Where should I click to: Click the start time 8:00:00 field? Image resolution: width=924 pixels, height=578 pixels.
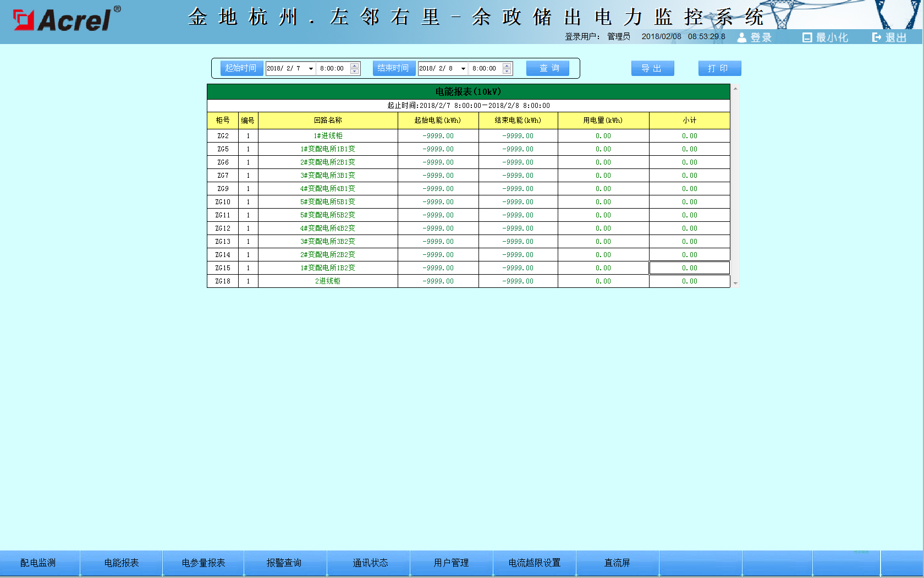(332, 69)
